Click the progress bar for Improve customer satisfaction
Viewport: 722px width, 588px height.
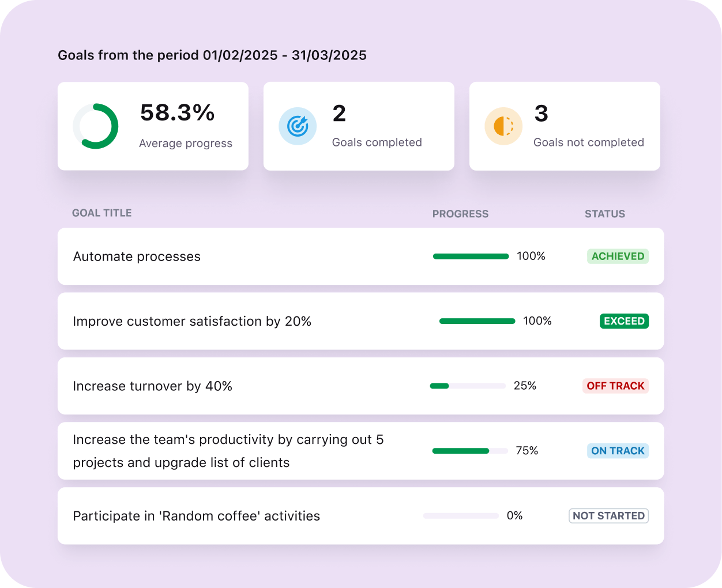pos(477,321)
